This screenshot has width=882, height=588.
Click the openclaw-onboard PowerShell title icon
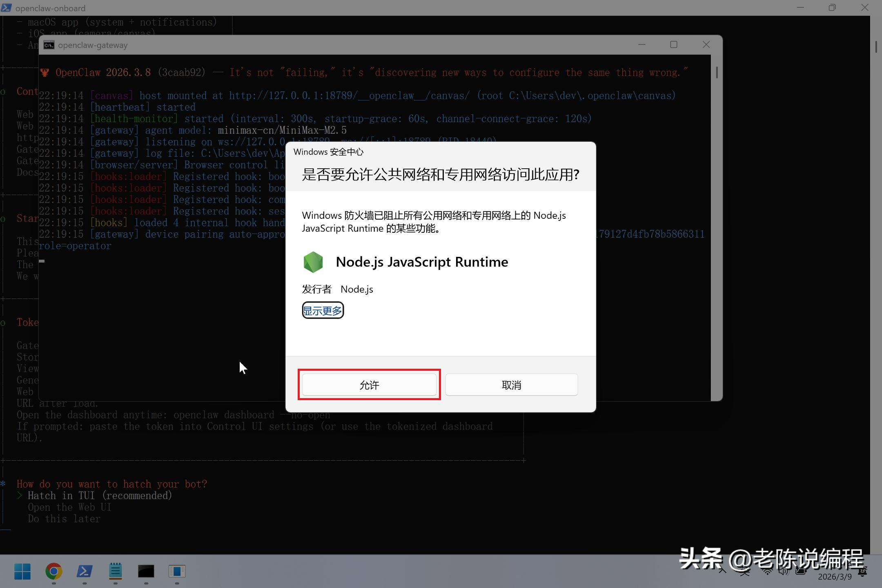click(x=7, y=8)
